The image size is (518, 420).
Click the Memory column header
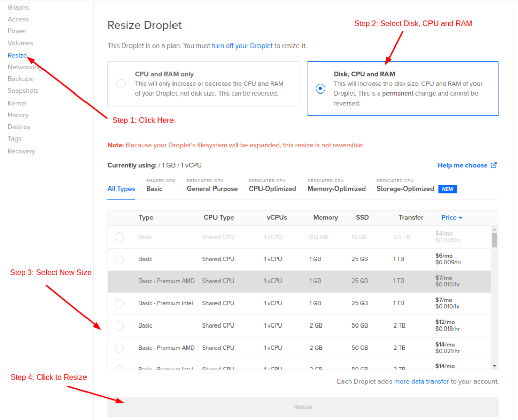[x=325, y=218]
